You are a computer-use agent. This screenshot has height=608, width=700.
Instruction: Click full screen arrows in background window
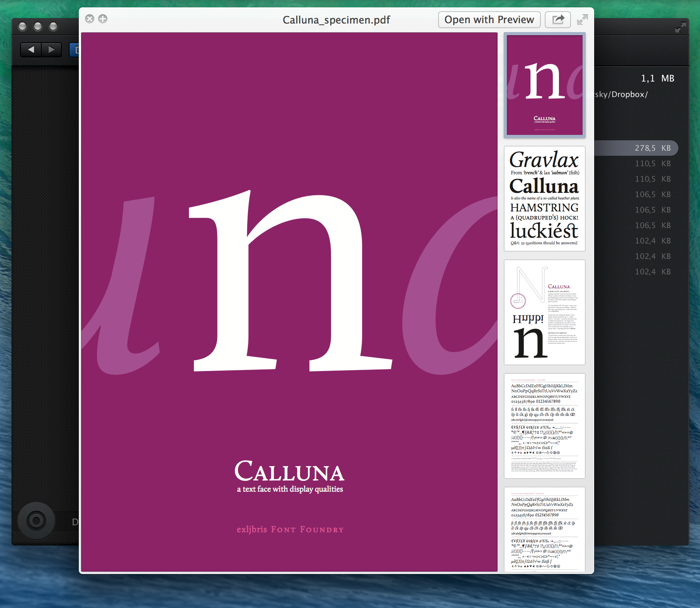click(680, 27)
